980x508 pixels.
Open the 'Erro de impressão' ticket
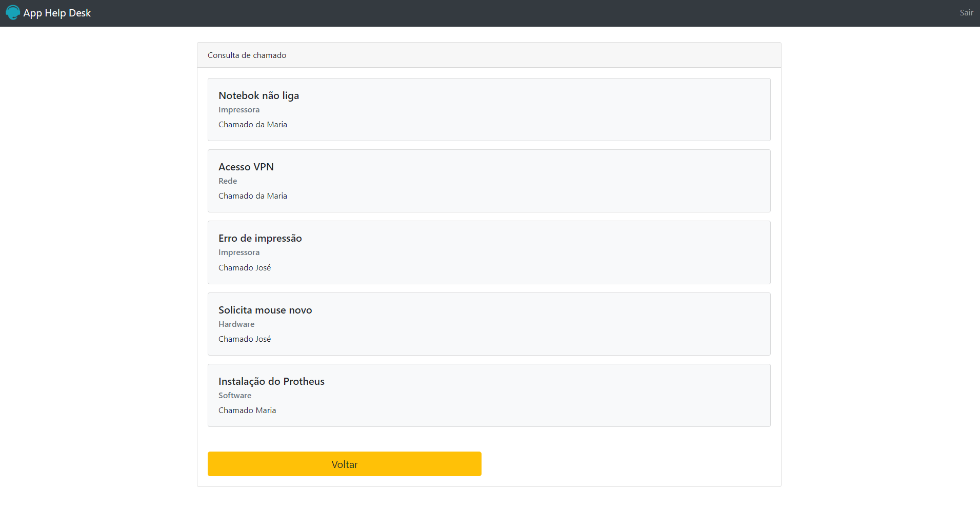[260, 238]
